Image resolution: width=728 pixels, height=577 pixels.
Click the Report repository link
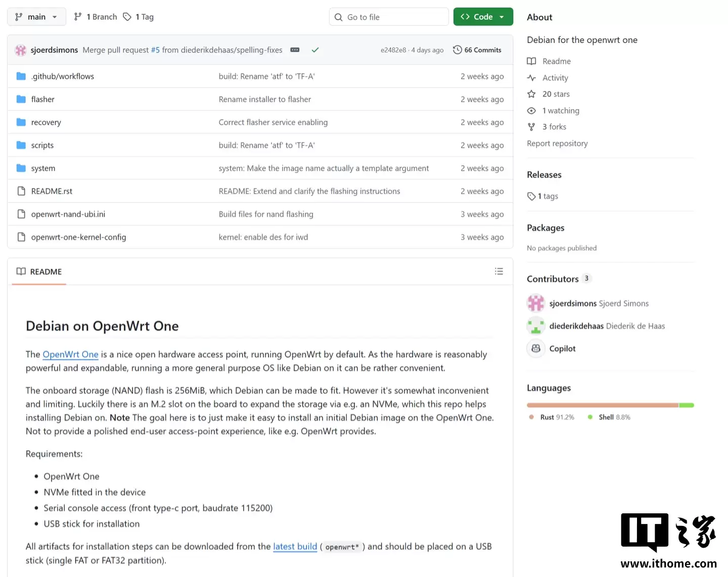click(557, 143)
